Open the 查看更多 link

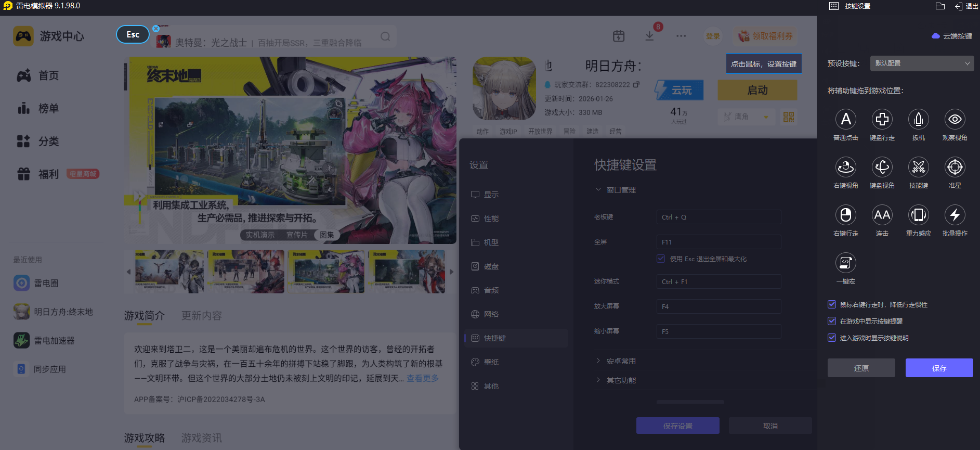click(423, 378)
